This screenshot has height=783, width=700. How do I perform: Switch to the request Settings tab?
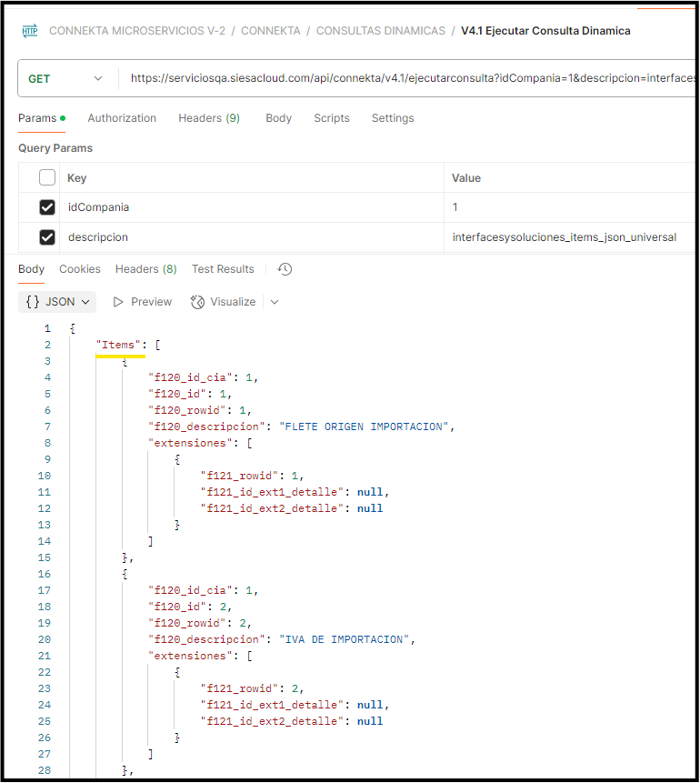click(393, 118)
